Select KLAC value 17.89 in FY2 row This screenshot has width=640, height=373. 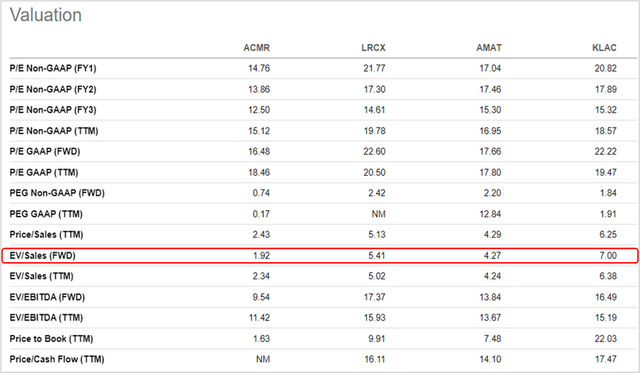click(x=605, y=89)
